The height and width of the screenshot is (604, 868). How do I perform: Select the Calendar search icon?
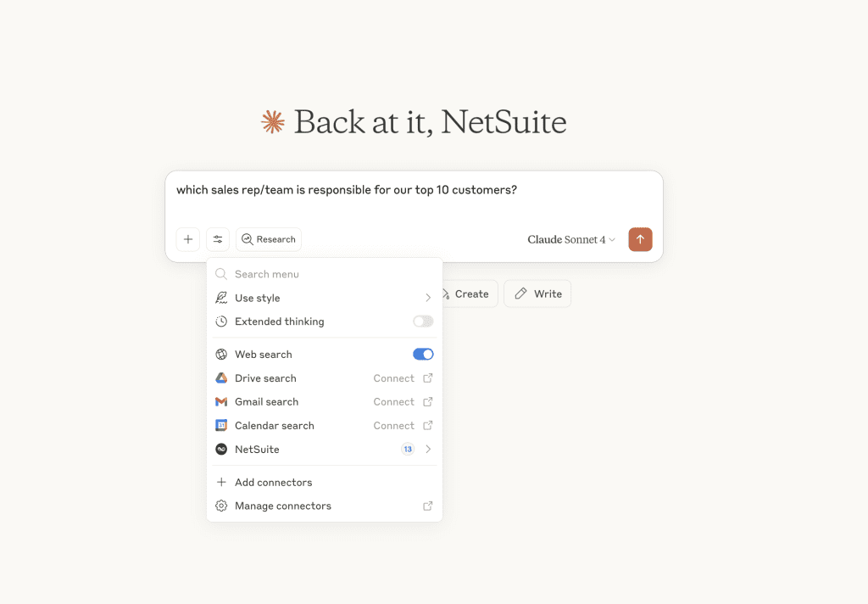click(x=222, y=425)
